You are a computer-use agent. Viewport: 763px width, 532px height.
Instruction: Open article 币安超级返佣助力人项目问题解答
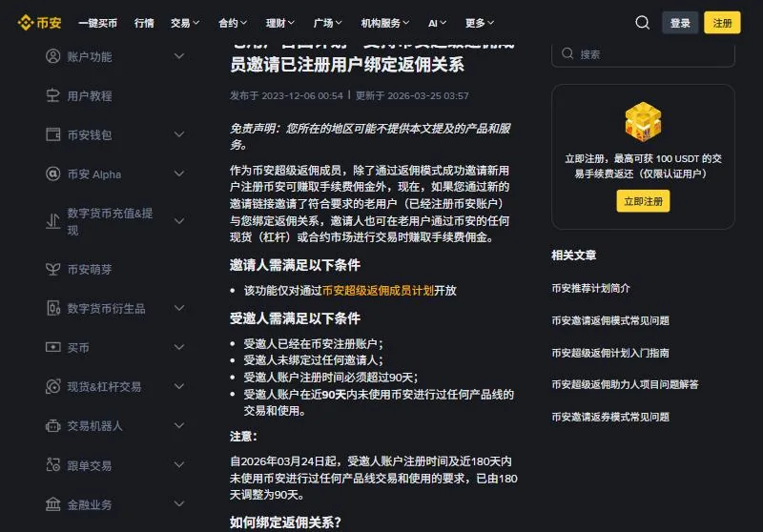625,384
